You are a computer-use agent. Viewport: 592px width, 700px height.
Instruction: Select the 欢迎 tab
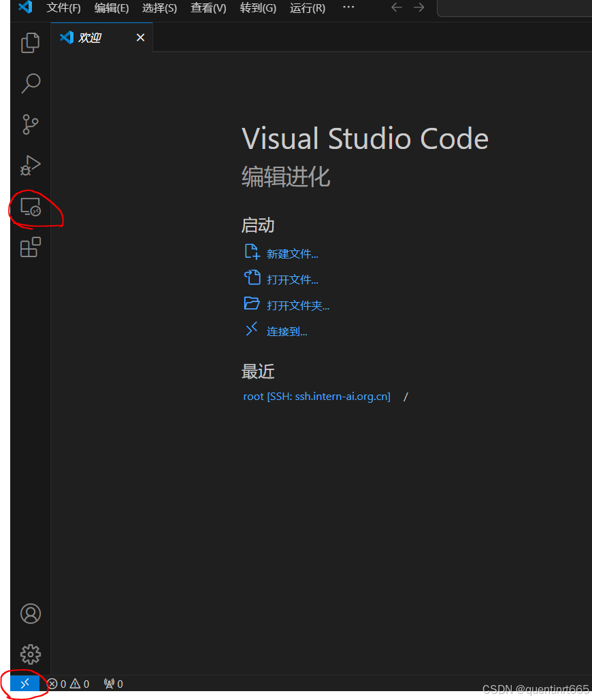(x=102, y=37)
